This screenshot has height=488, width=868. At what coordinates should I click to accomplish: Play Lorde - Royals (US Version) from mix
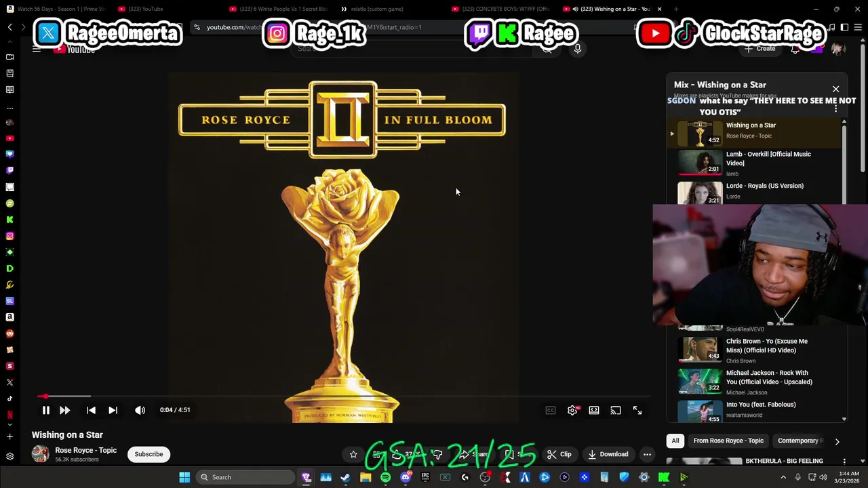(753, 192)
